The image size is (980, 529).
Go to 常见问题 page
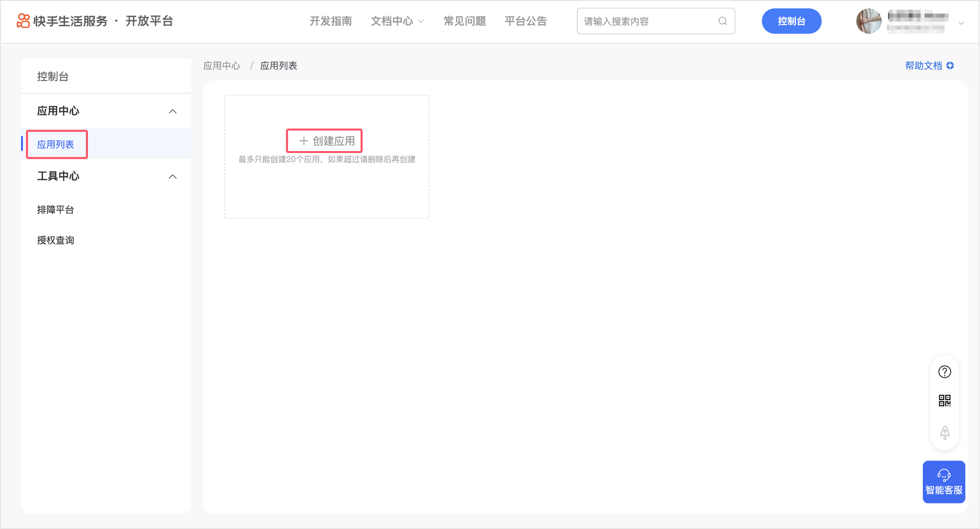(464, 21)
